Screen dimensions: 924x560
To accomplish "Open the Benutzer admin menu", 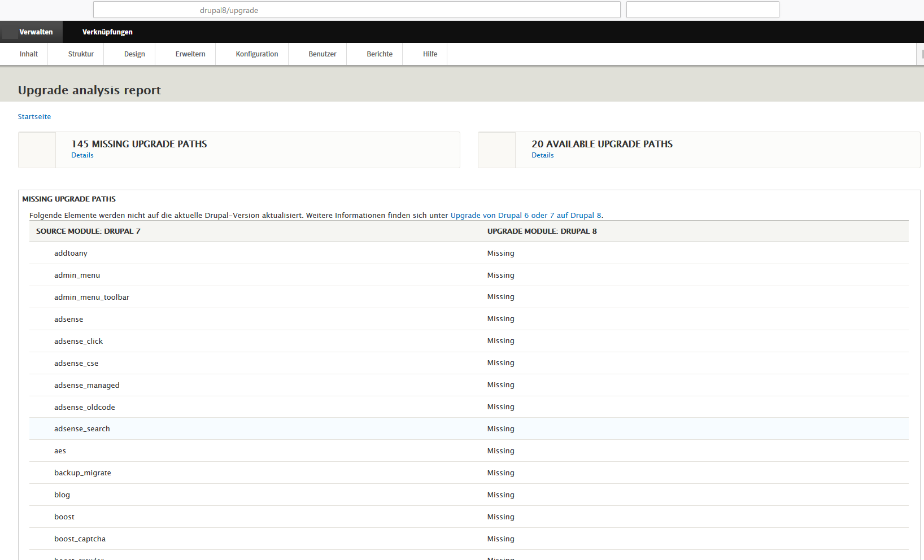I will coord(322,54).
